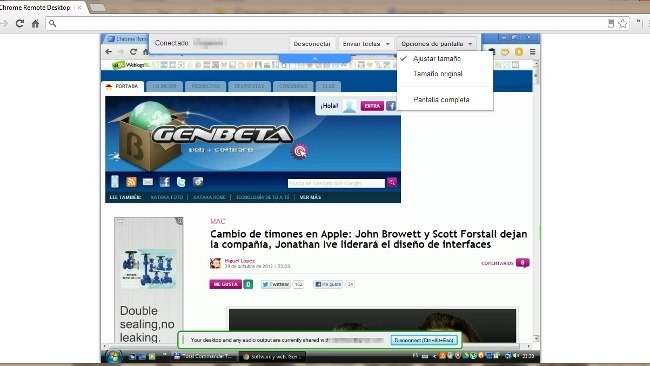The height and width of the screenshot is (366, 650).
Task: Open the MAC category link
Action: tap(218, 221)
